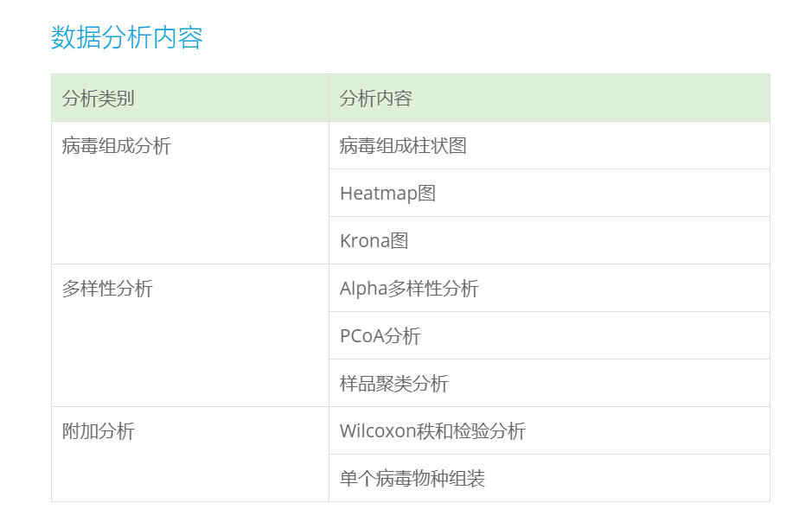This screenshot has width=812, height=522.
Task: Choose the Alpha多样性分析 entry
Action: click(x=409, y=289)
